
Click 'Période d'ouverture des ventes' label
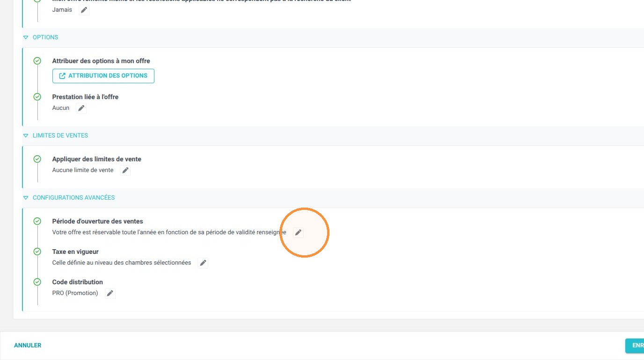point(97,221)
